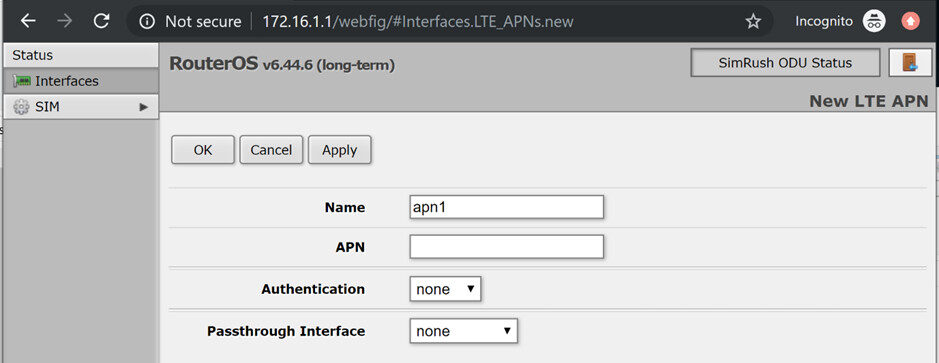Click the empty APN input field

(x=507, y=247)
